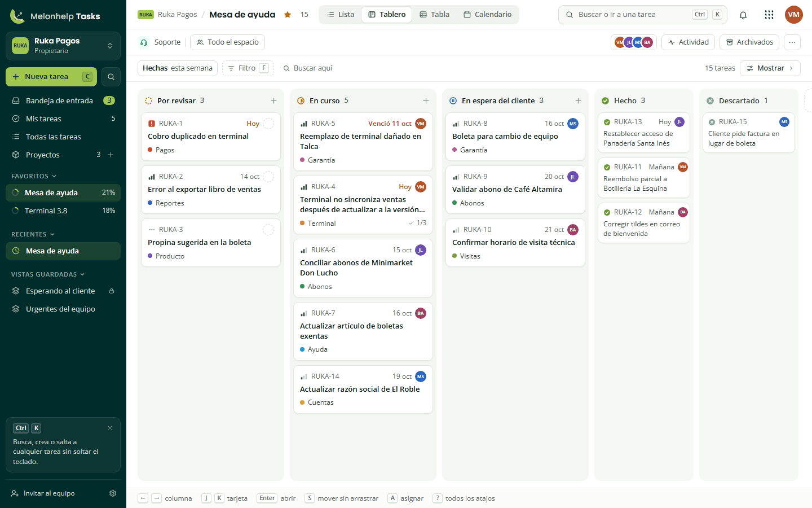
Task: Assign RUKA-3 via empty avatar circle
Action: pos(268,230)
